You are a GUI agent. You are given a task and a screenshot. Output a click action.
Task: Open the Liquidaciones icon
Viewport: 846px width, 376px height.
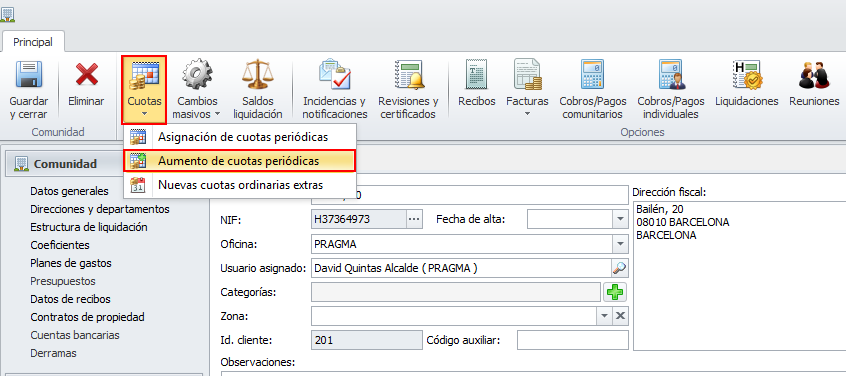point(747,74)
